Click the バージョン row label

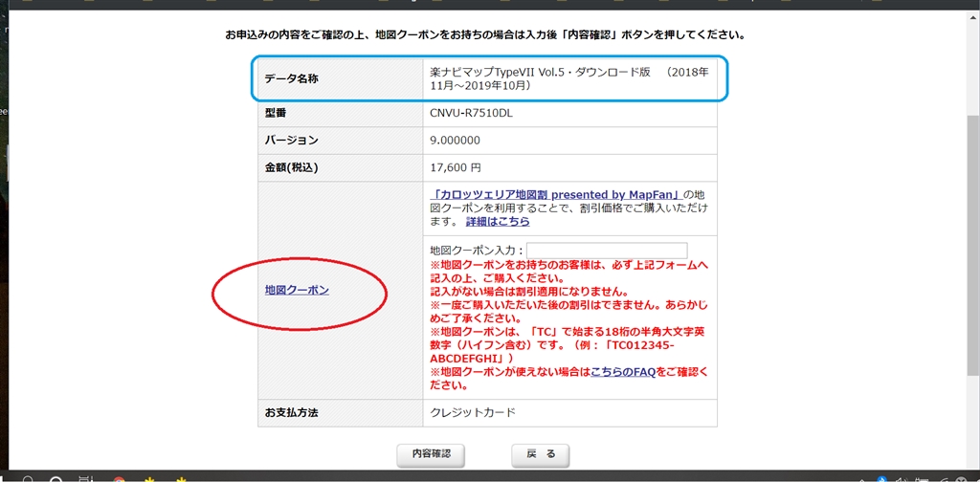pos(291,141)
